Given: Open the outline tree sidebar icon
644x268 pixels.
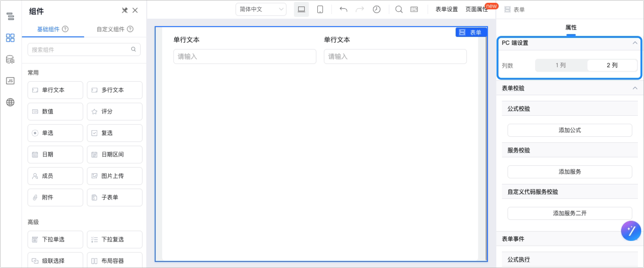Looking at the screenshot, I should 10,17.
